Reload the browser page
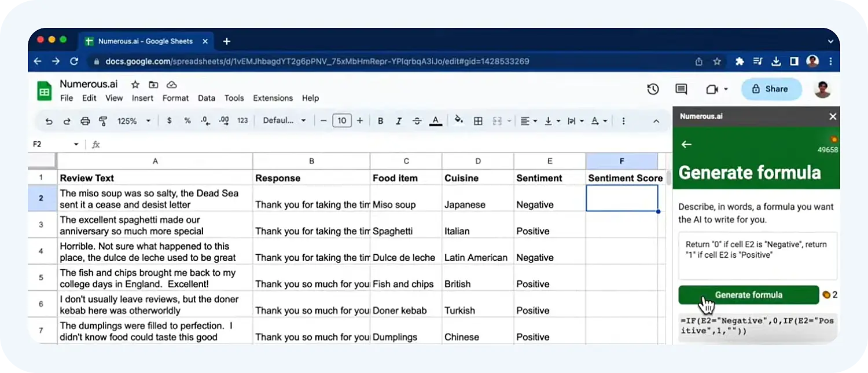This screenshot has height=373, width=868. click(74, 61)
